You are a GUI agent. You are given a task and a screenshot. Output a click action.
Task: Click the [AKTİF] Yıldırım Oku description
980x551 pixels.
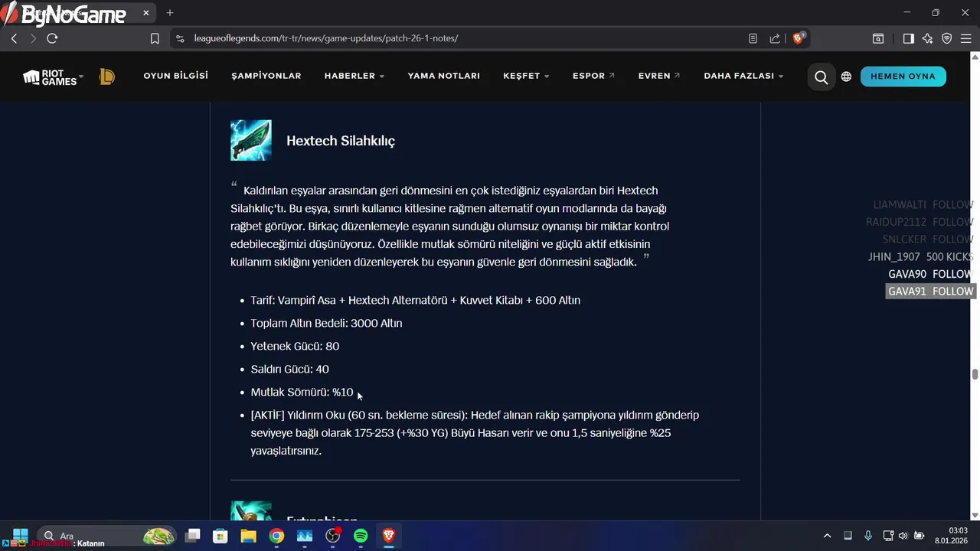click(475, 433)
